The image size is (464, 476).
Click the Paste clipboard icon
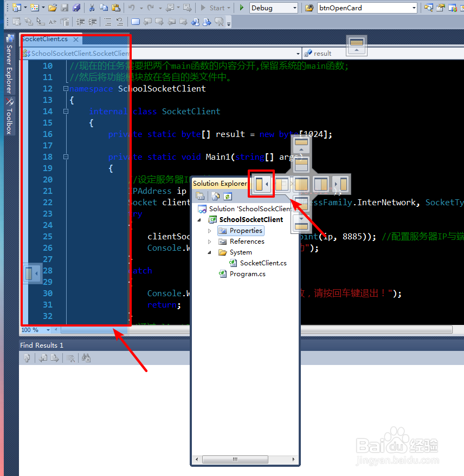(x=116, y=8)
